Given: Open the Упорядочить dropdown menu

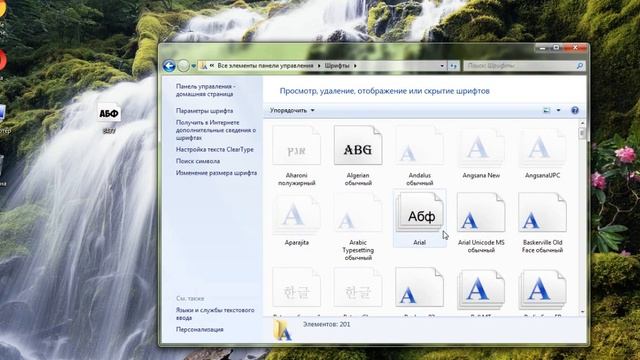Looking at the screenshot, I should pyautogui.click(x=292, y=110).
